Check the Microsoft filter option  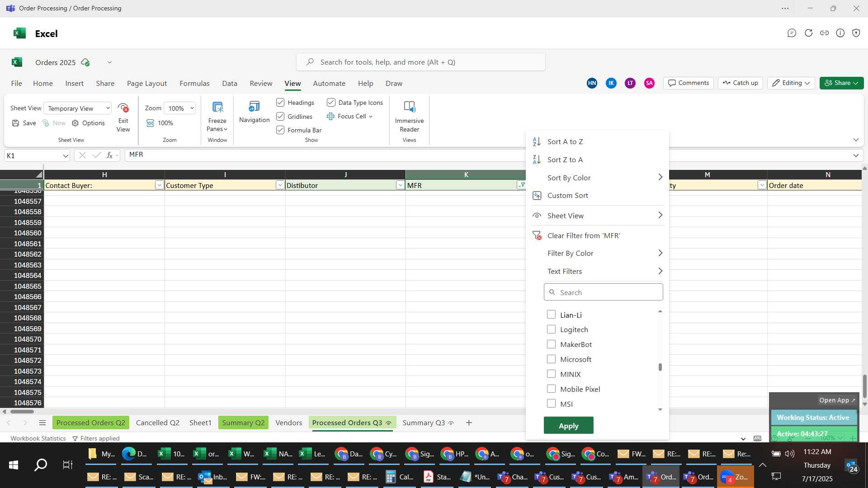(551, 359)
